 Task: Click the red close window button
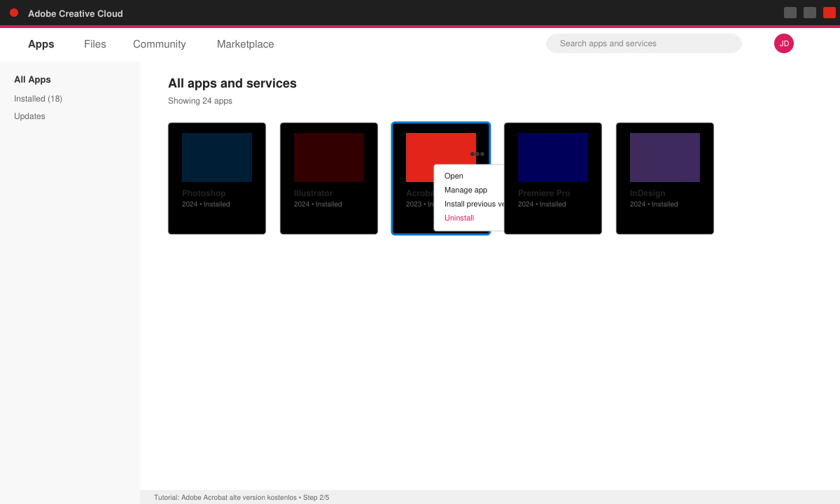point(829,13)
